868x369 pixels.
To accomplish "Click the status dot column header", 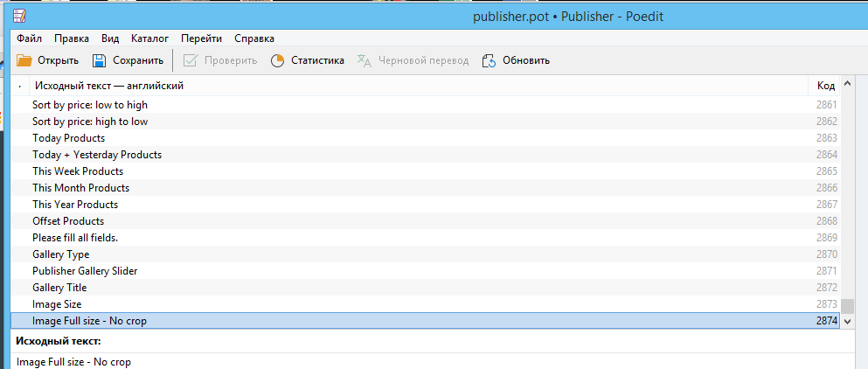I will point(20,86).
